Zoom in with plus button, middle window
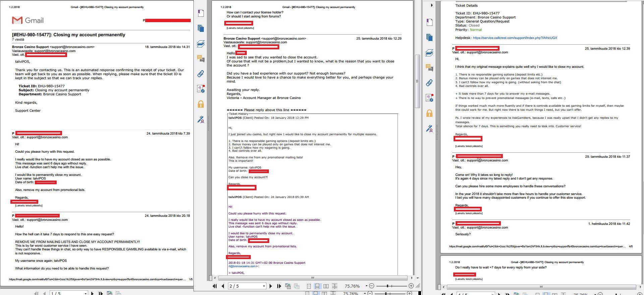 point(411,286)
